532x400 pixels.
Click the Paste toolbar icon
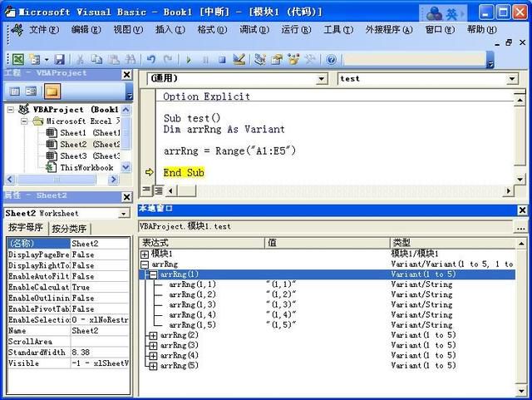114,59
